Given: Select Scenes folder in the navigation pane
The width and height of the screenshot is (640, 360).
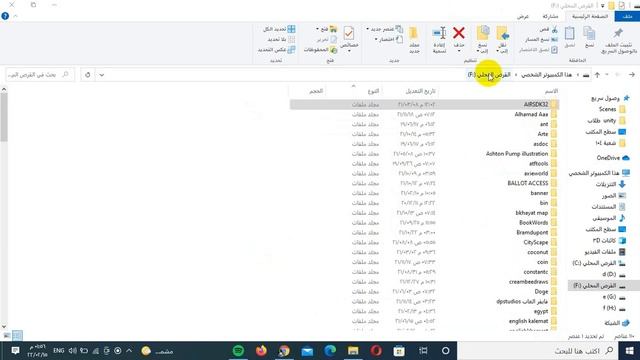Looking at the screenshot, I should click(x=612, y=109).
